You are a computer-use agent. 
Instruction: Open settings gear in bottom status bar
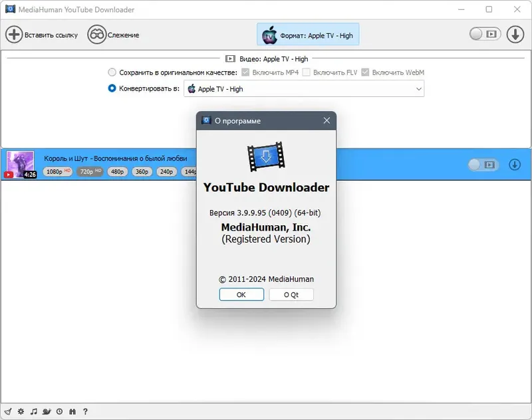pyautogui.click(x=21, y=411)
